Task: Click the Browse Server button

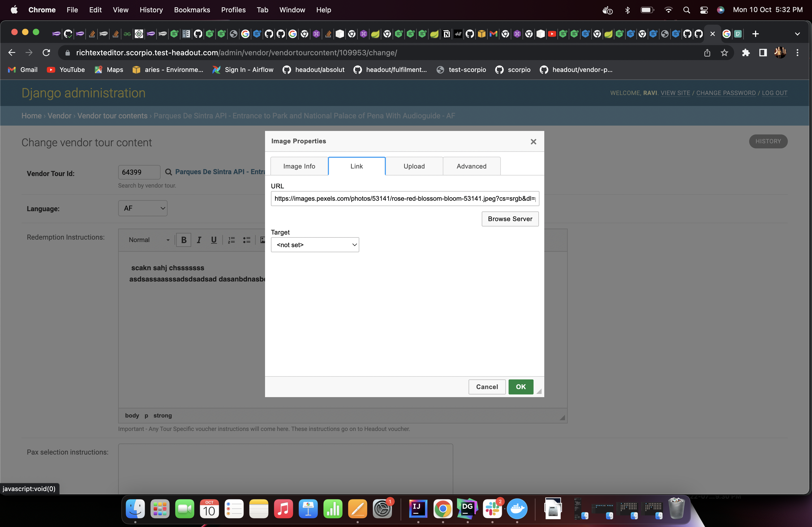Action: tap(510, 219)
